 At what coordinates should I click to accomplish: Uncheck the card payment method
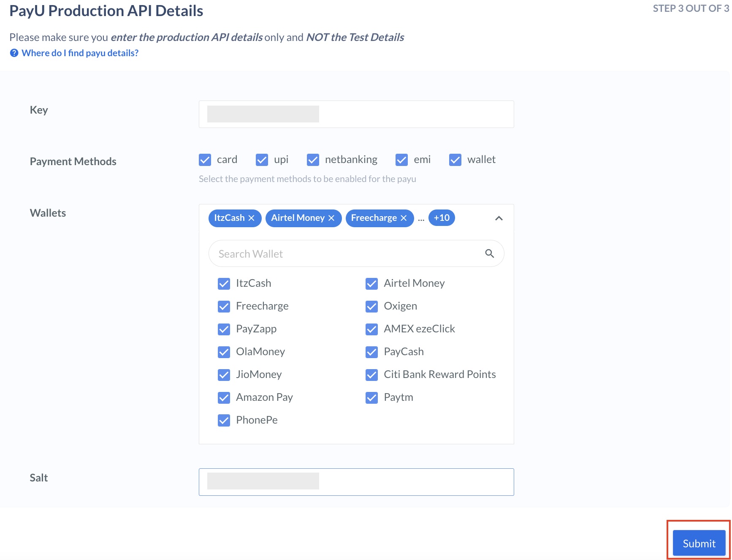pyautogui.click(x=205, y=160)
